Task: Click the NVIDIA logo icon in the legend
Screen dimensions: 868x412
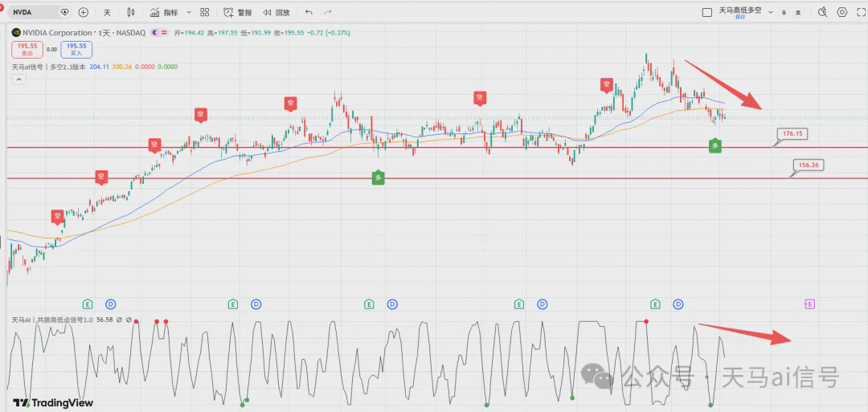Action: [x=16, y=33]
